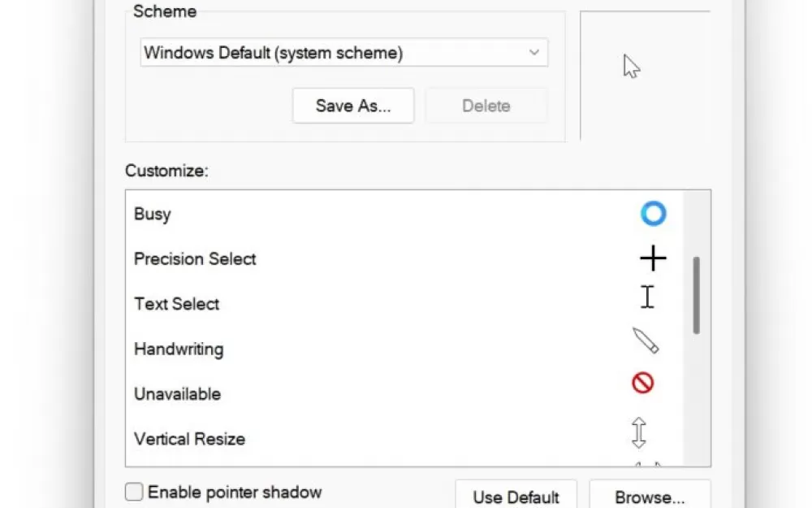
Task: Select the Unavailable list row
Action: [x=404, y=394]
